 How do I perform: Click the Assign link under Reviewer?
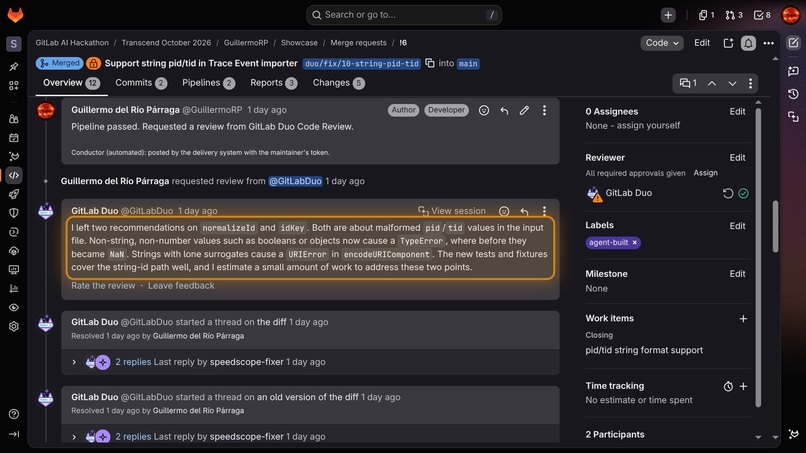click(705, 173)
